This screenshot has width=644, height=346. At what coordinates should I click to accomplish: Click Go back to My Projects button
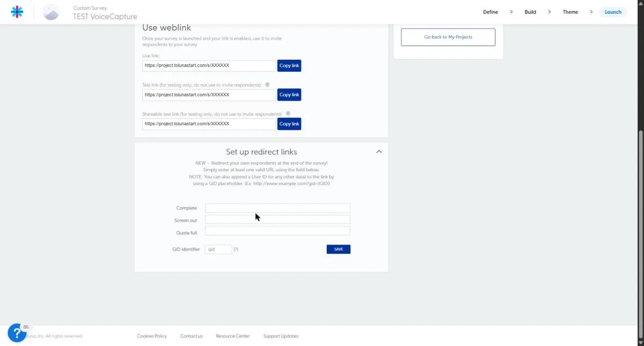click(x=448, y=37)
